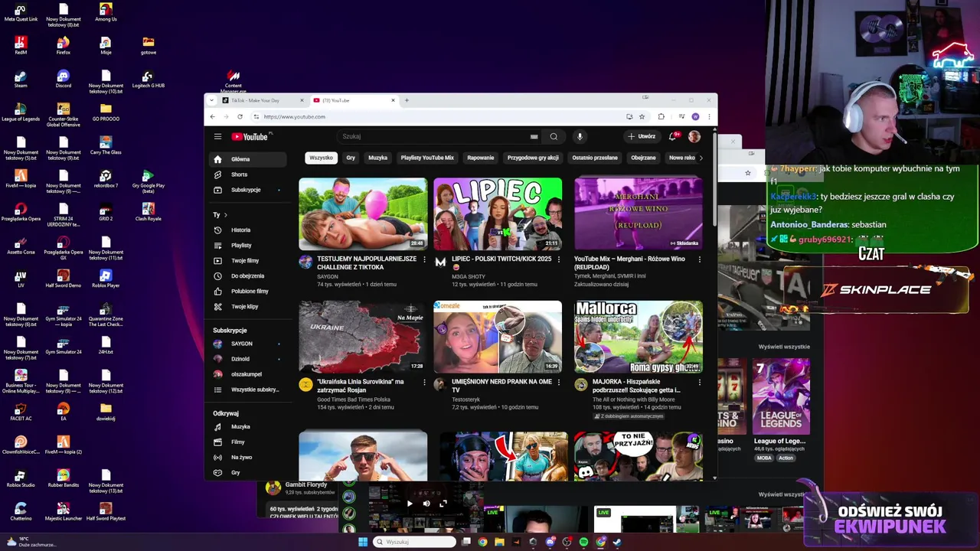Image resolution: width=980 pixels, height=551 pixels.
Task: Click the Chrome address bar URL
Action: point(295,117)
